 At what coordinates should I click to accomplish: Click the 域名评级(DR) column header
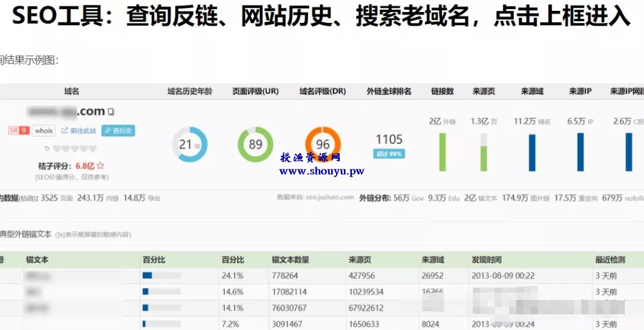(x=323, y=91)
